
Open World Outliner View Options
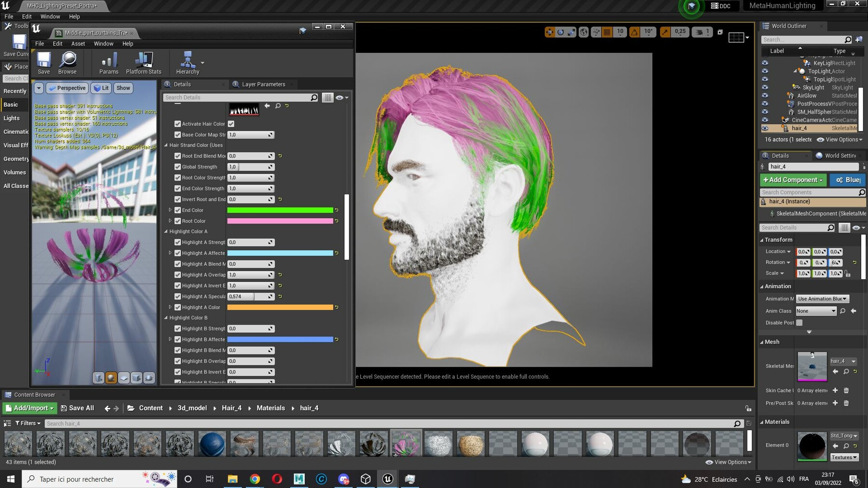pos(840,140)
